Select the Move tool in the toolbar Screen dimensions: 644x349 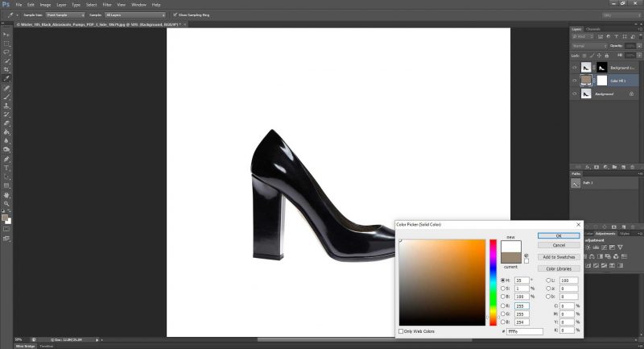6,34
